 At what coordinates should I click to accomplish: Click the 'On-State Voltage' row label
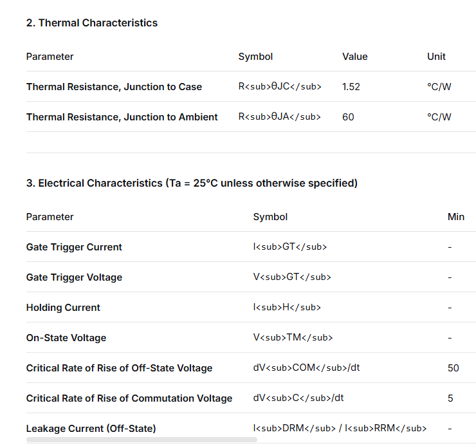pos(66,338)
